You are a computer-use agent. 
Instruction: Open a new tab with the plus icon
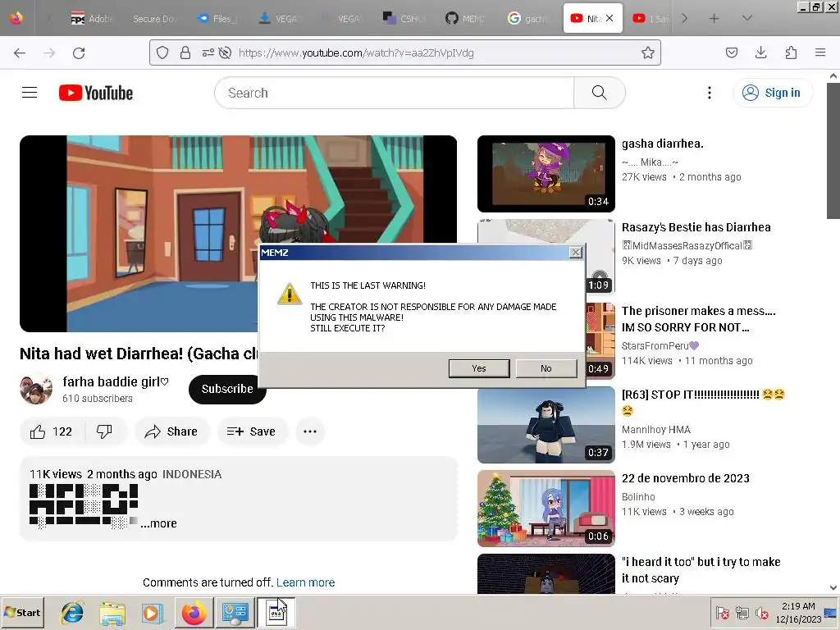(x=714, y=19)
